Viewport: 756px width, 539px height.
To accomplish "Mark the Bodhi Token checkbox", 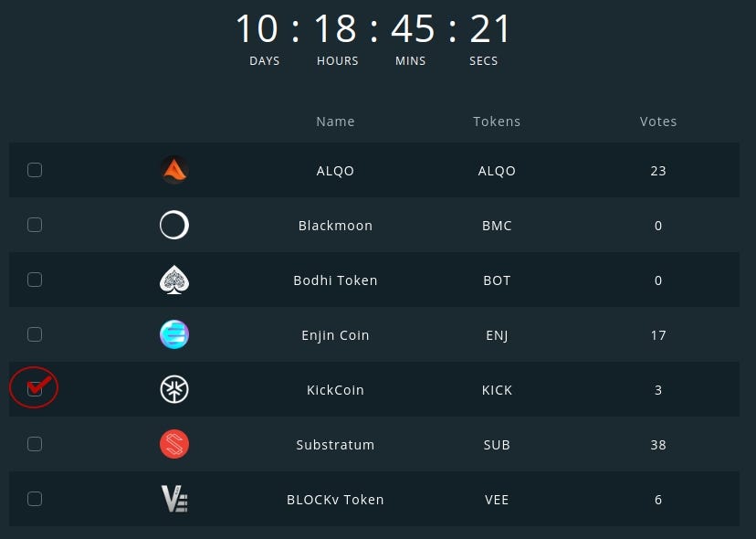I will coord(35,280).
